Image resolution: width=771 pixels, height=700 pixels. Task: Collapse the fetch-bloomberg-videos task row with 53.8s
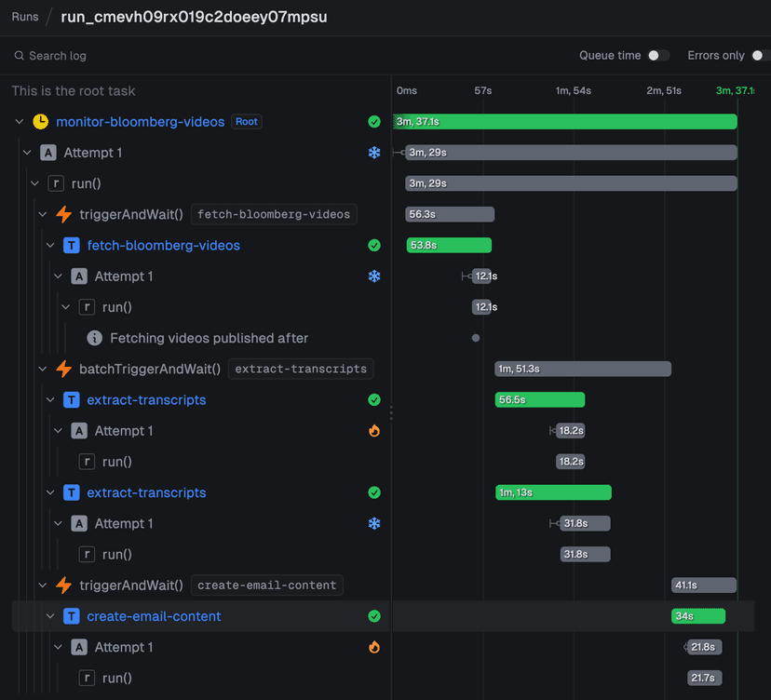(50, 246)
